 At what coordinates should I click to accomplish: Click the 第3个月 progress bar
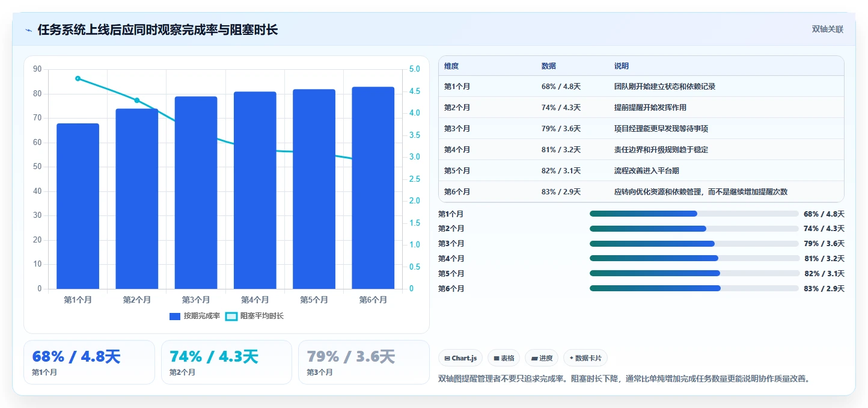694,244
